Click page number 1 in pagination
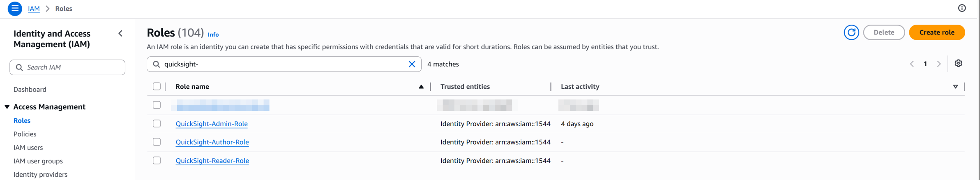 point(925,64)
